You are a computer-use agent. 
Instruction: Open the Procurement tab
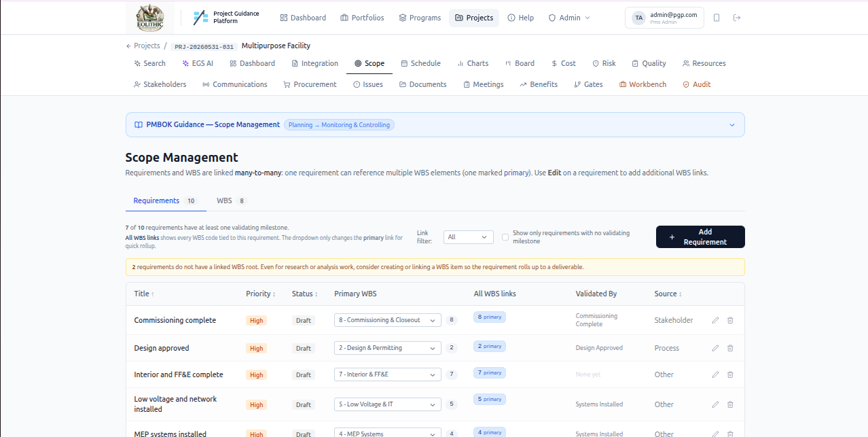tap(310, 84)
